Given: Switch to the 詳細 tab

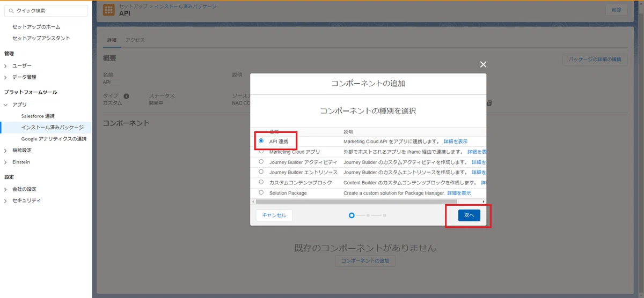Looking at the screenshot, I should (112, 40).
